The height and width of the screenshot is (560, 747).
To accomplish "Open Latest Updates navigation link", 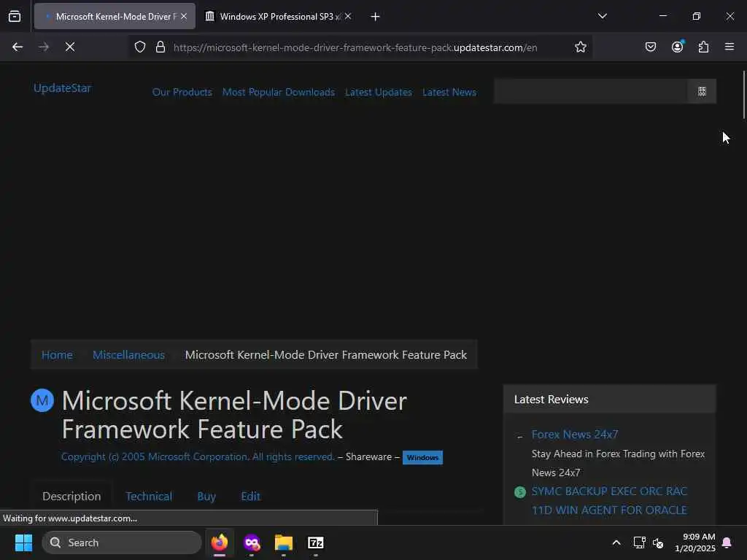I will point(379,92).
